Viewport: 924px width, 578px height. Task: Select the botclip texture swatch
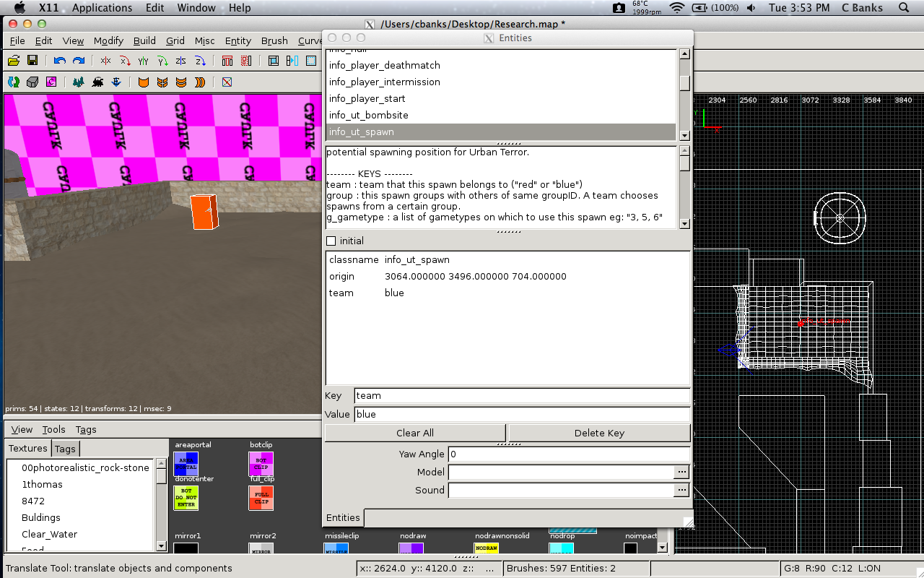pos(261,462)
